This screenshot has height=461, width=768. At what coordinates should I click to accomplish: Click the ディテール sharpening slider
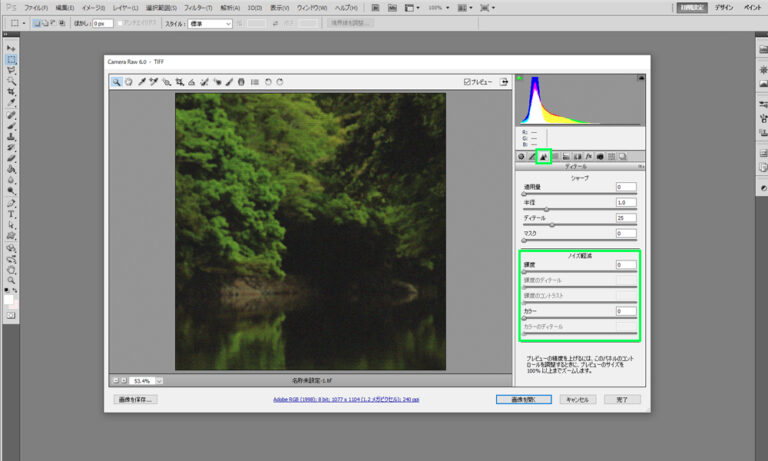(552, 225)
